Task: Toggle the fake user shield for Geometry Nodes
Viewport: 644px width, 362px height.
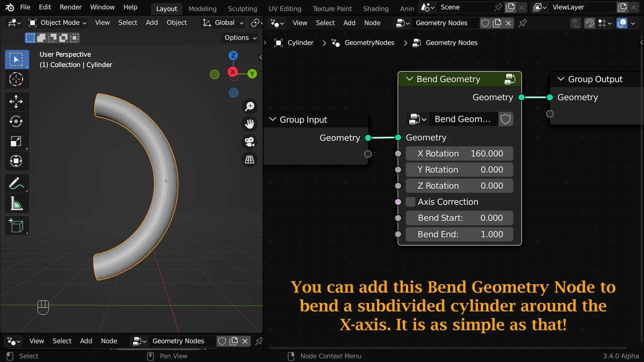Action: (485, 23)
